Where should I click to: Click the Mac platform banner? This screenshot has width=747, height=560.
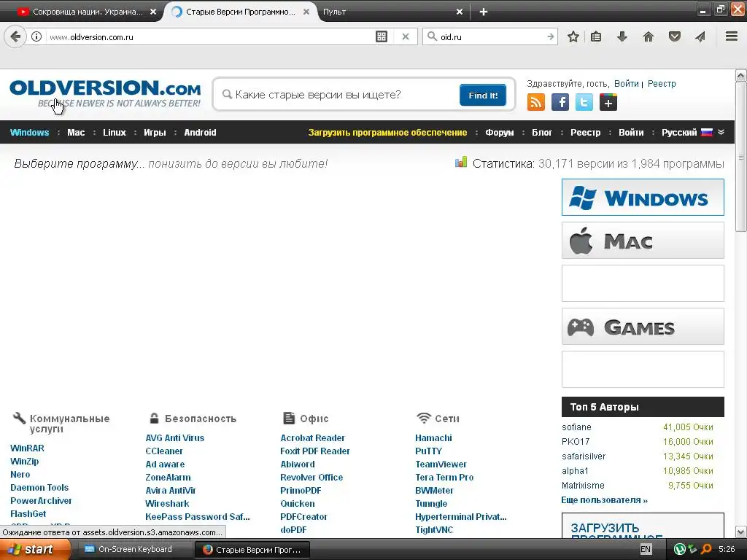click(643, 241)
